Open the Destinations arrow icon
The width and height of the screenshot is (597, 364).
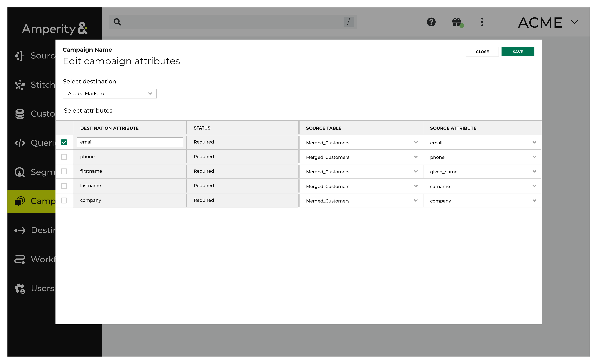point(20,230)
